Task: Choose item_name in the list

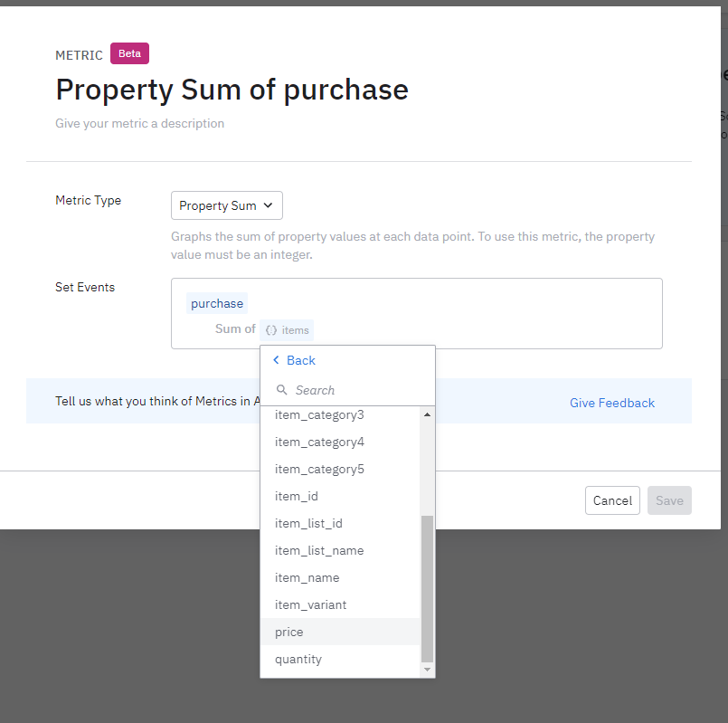Action: tap(307, 577)
